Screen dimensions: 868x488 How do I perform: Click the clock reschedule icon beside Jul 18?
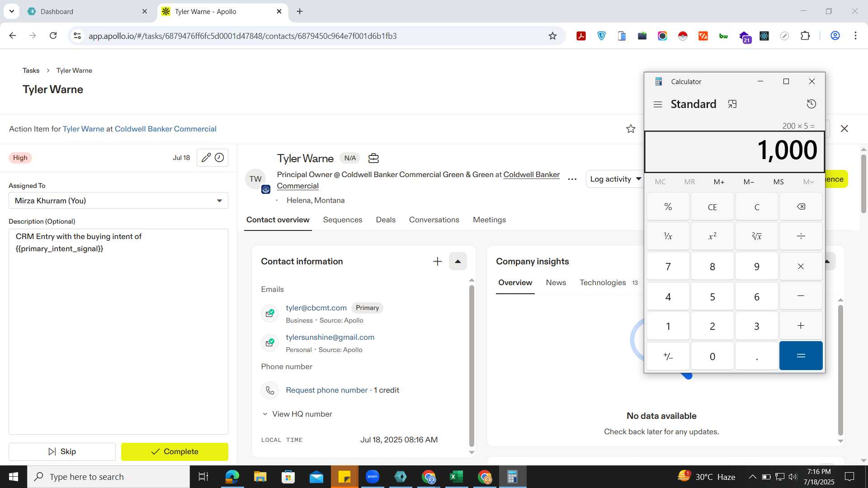point(219,158)
